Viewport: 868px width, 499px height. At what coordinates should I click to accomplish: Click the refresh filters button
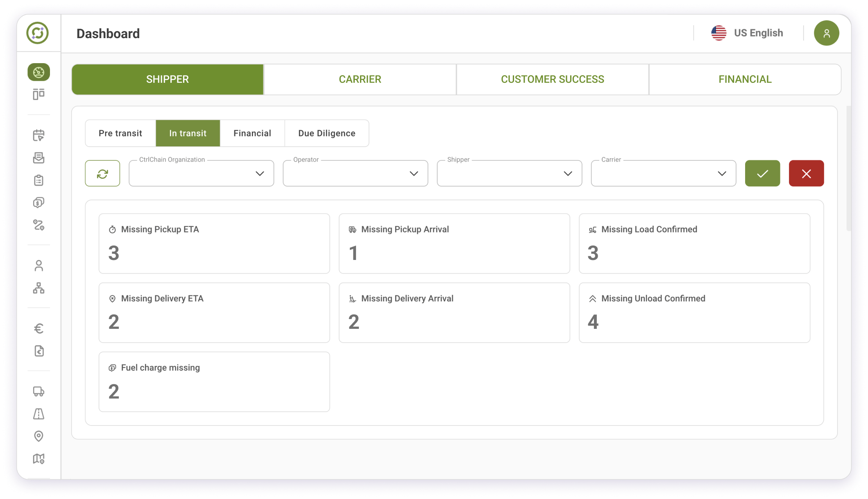pyautogui.click(x=102, y=173)
